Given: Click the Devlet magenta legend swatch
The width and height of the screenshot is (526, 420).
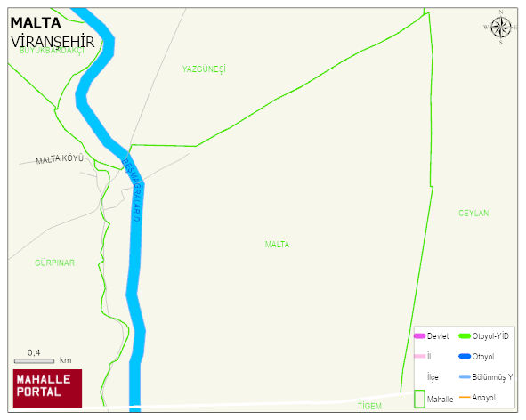Looking at the screenshot, I should tap(420, 336).
